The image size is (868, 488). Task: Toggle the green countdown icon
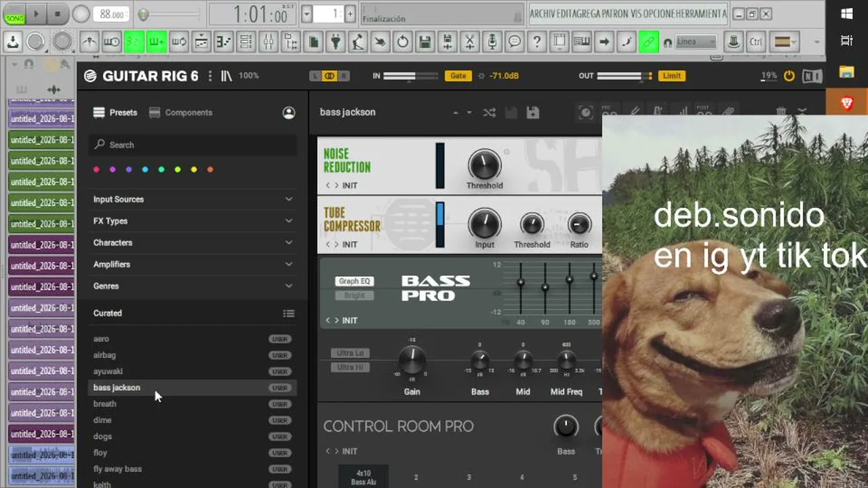[134, 42]
